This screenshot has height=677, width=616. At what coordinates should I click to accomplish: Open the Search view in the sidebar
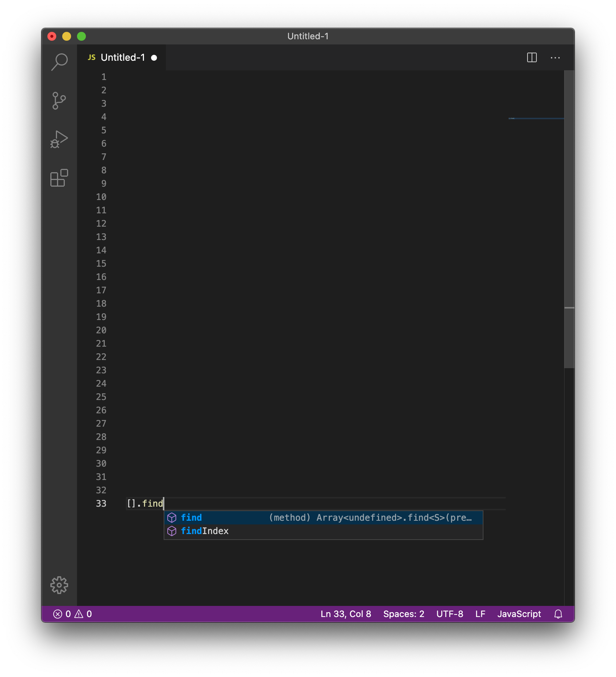pos(59,62)
